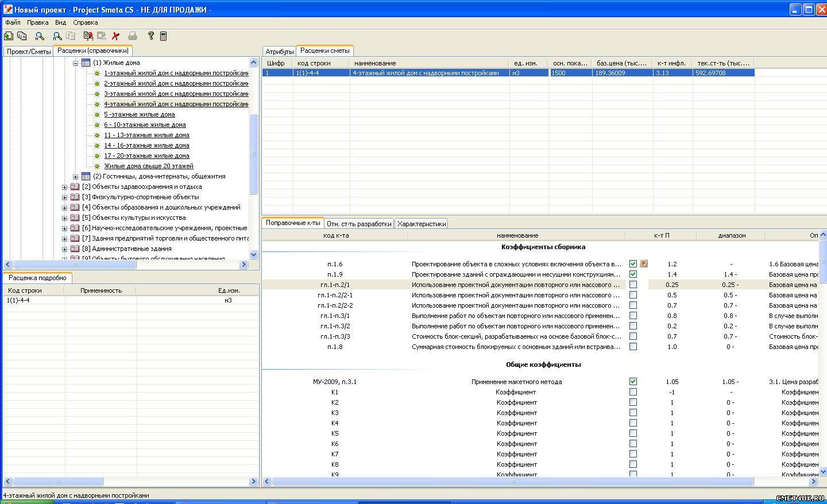This screenshot has height=504, width=827.
Task: Select Жилые дома свыше 20 этажей
Action: coord(148,166)
